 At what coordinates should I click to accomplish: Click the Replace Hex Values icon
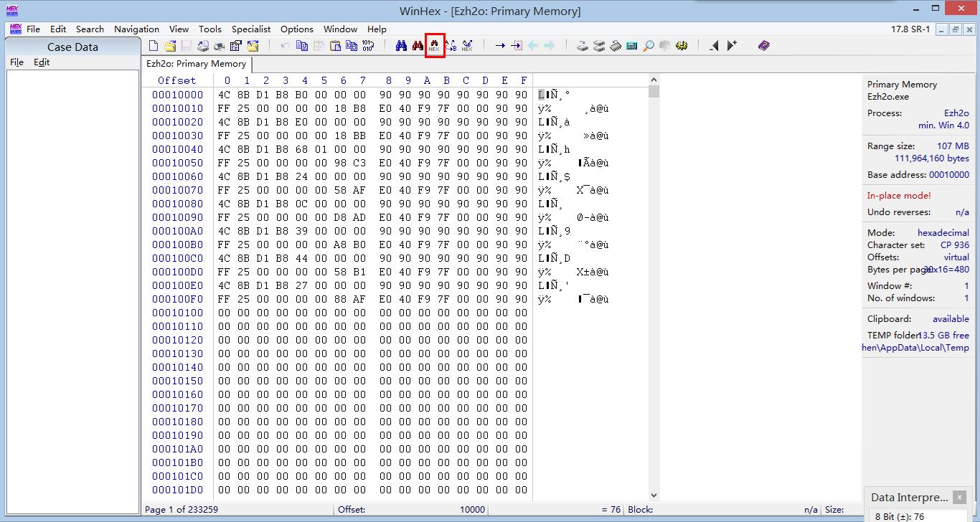(467, 46)
